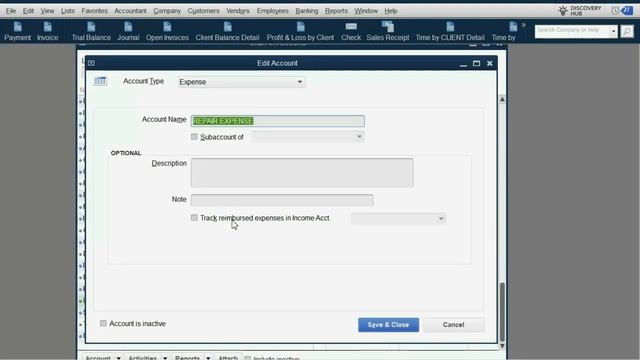Image resolution: width=640 pixels, height=360 pixels.
Task: Click scrollbar up arrow in Chart of Accounts
Action: click(502, 99)
